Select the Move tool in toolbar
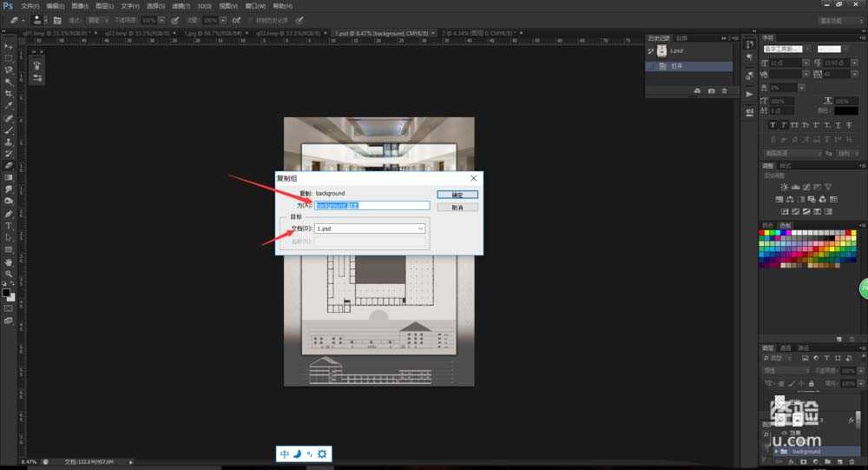Viewport: 868px width, 470px height. coord(9,46)
